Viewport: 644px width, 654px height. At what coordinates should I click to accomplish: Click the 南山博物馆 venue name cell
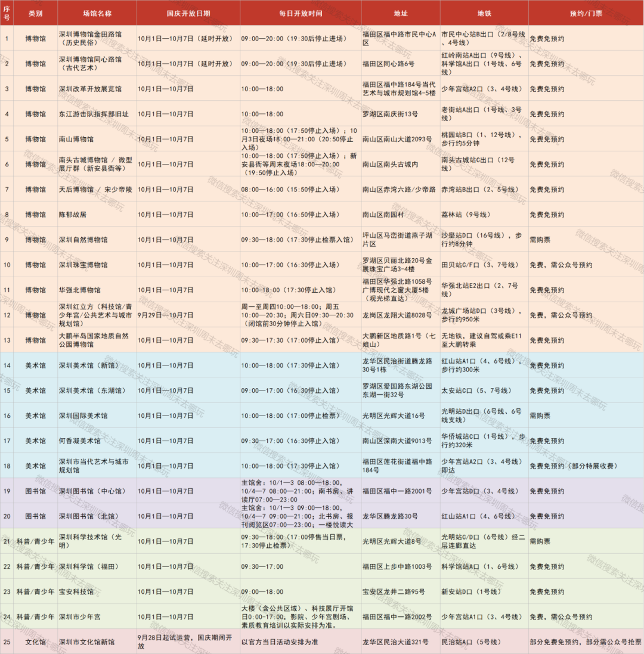[x=97, y=139]
